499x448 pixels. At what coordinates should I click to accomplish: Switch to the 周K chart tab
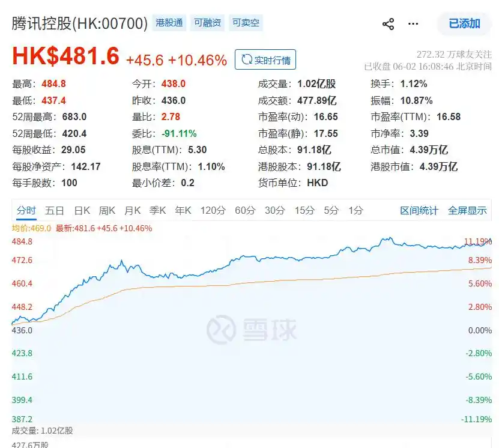click(x=107, y=210)
